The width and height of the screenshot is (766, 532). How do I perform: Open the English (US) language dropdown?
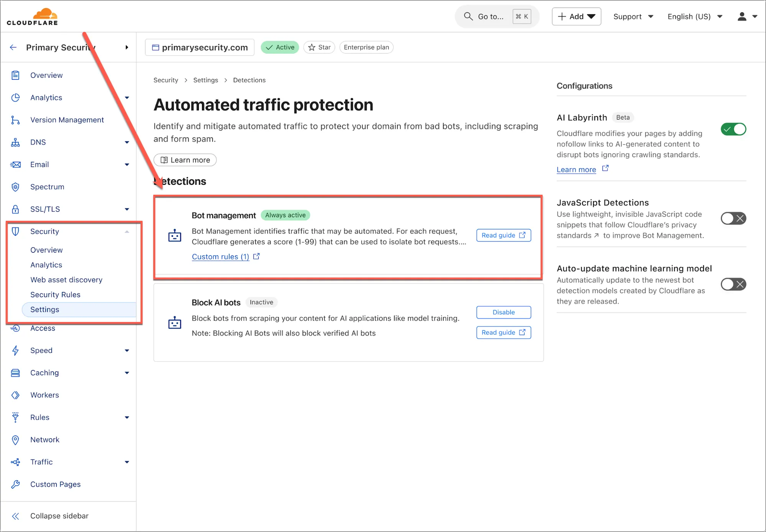click(694, 16)
